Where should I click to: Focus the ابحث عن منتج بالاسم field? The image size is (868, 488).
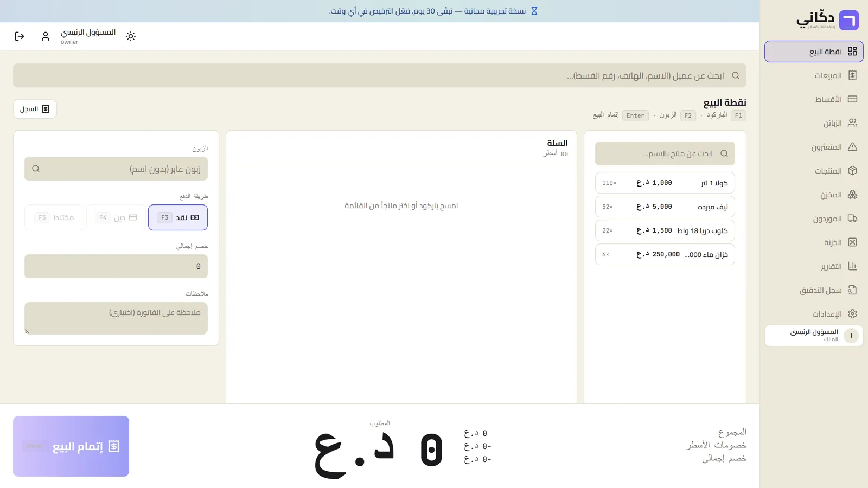(665, 153)
